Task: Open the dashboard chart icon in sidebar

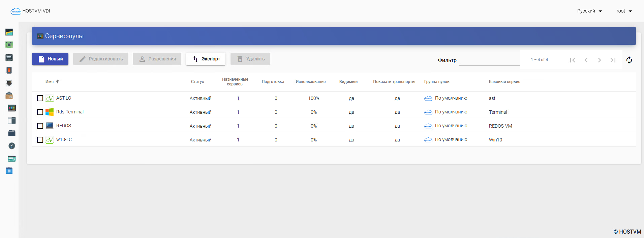Action: coord(9,32)
